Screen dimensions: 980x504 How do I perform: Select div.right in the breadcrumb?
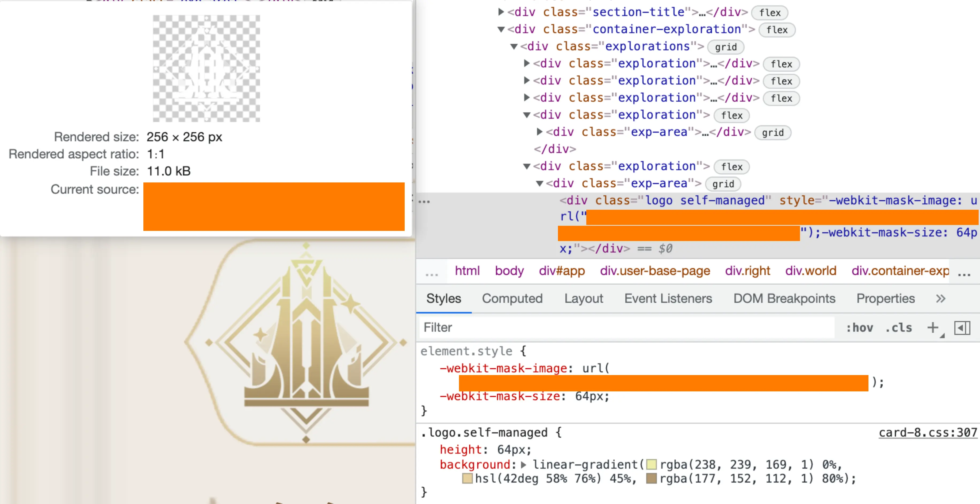[747, 271]
